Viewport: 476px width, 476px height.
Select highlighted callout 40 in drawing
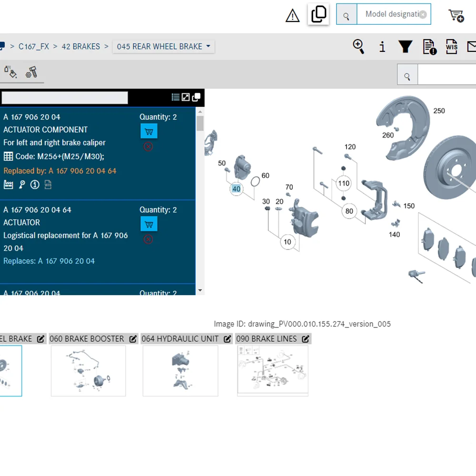point(236,189)
